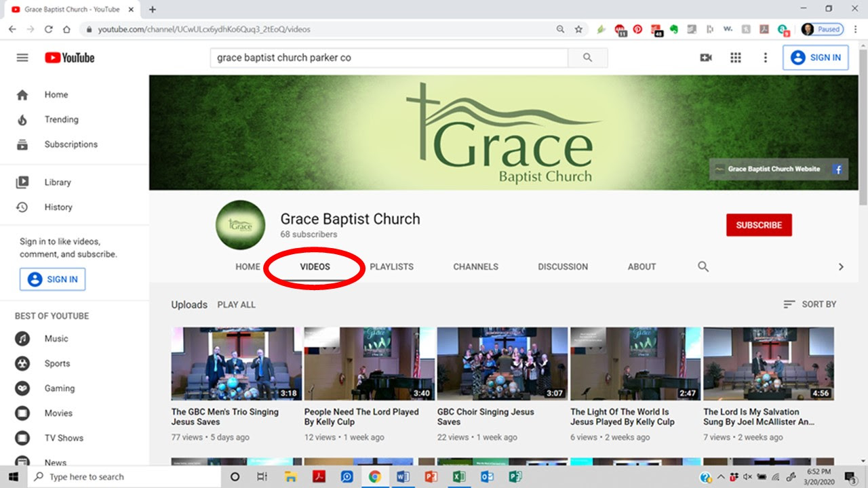Click the Grace Baptist Church channel avatar

240,225
